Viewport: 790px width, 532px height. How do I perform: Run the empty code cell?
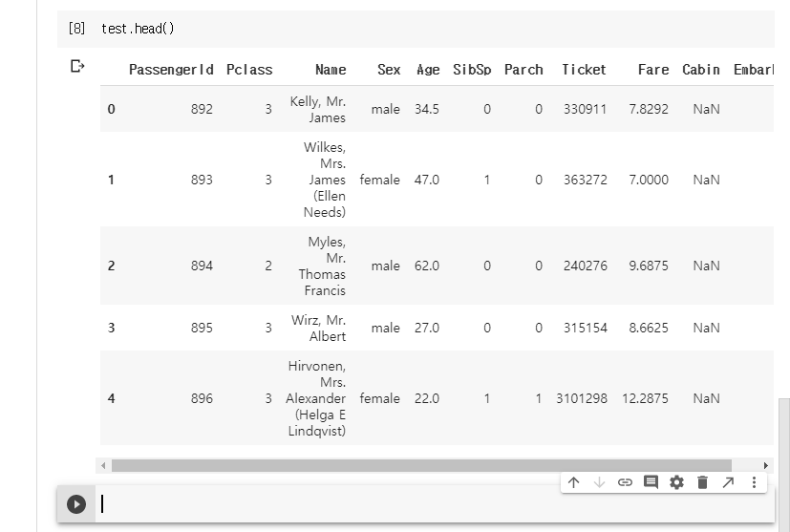click(x=76, y=504)
